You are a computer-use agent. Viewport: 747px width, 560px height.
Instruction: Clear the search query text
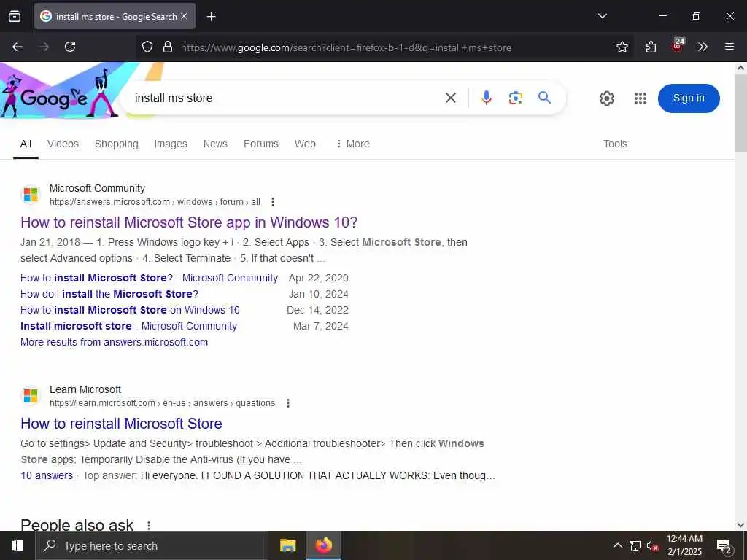[450, 98]
